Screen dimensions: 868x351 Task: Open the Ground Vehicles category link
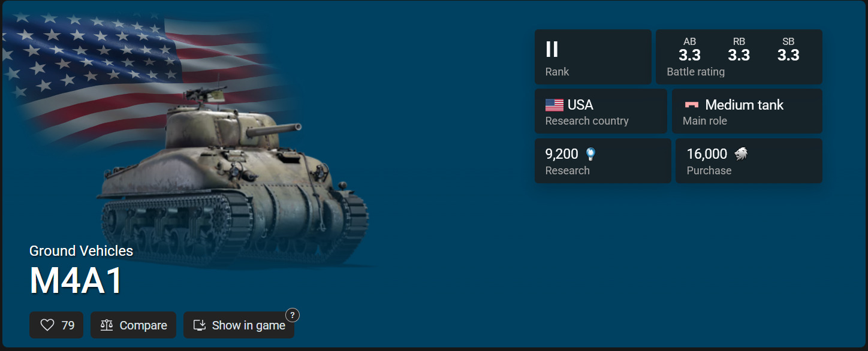[x=82, y=251]
